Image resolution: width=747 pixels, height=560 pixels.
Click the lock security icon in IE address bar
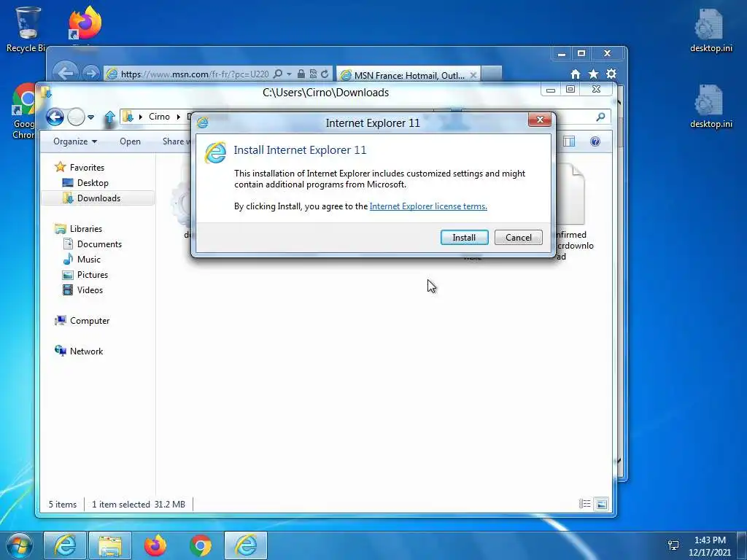[x=301, y=74]
